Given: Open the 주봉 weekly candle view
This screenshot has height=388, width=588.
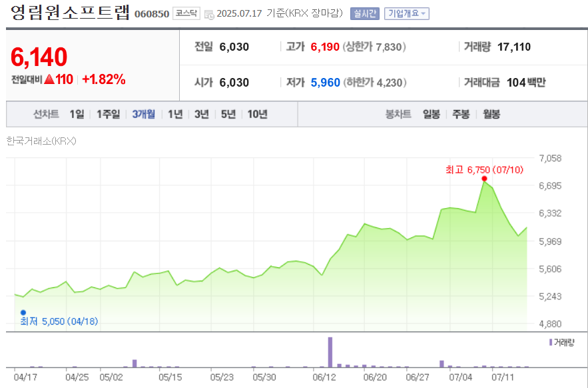Looking at the screenshot, I should (462, 114).
